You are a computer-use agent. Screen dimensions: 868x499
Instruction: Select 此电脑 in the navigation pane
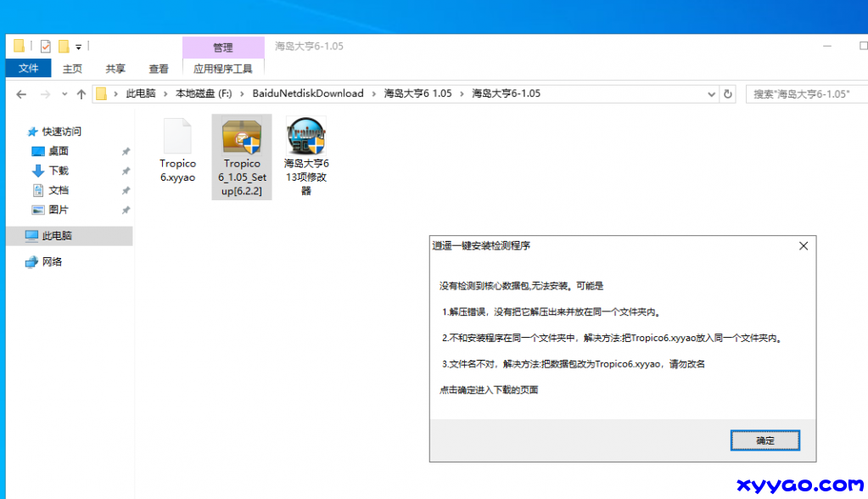[57, 236]
